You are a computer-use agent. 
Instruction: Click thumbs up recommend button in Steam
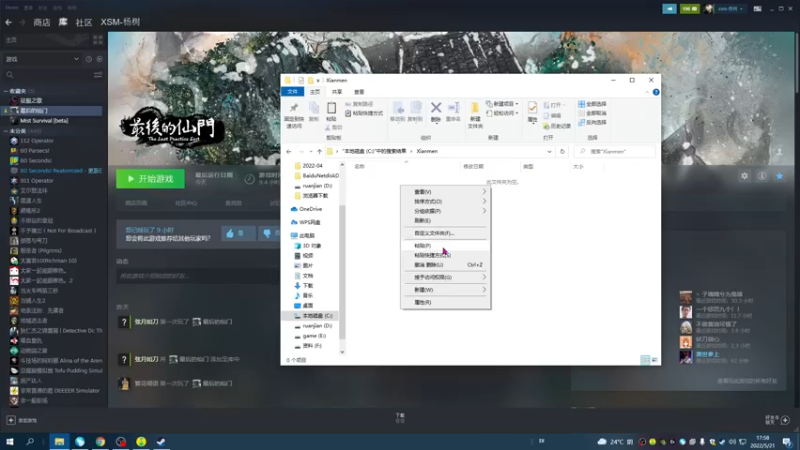(x=237, y=234)
